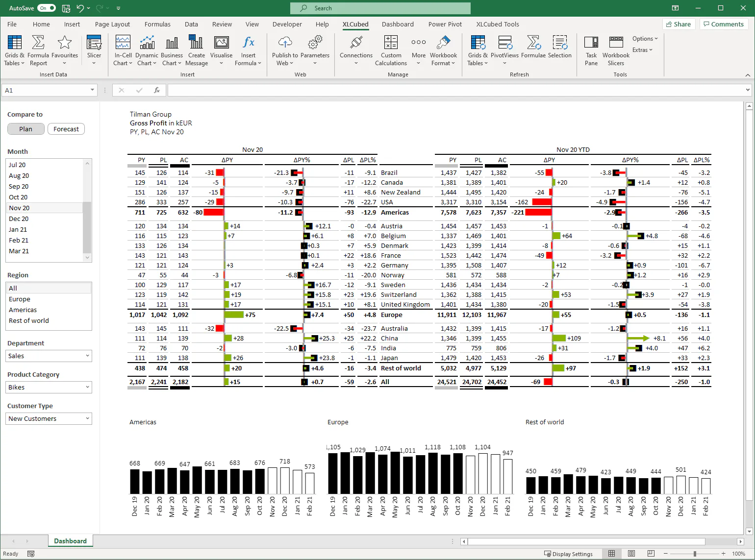Insert a Business Chart
The image size is (755, 560).
click(x=172, y=50)
